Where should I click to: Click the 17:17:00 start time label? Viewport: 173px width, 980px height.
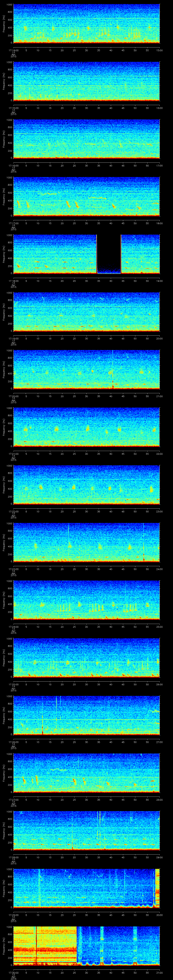click(x=13, y=223)
